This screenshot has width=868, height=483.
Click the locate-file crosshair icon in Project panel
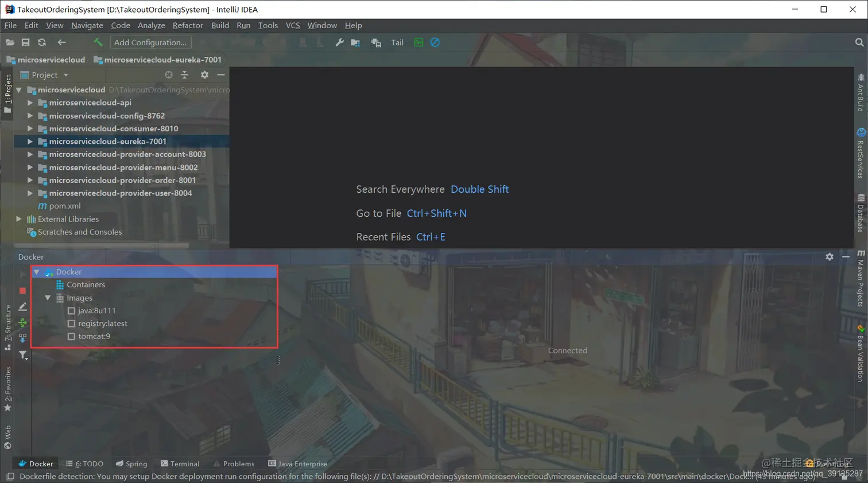(169, 75)
